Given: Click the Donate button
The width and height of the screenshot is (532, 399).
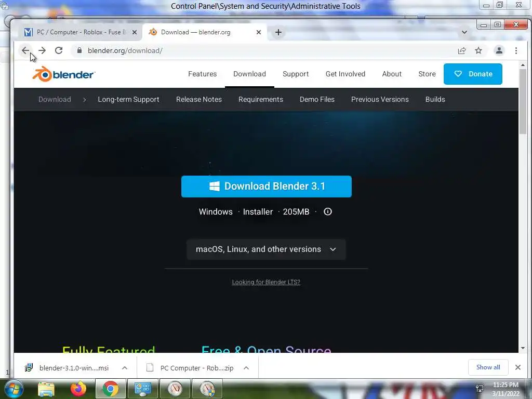Looking at the screenshot, I should (473, 74).
